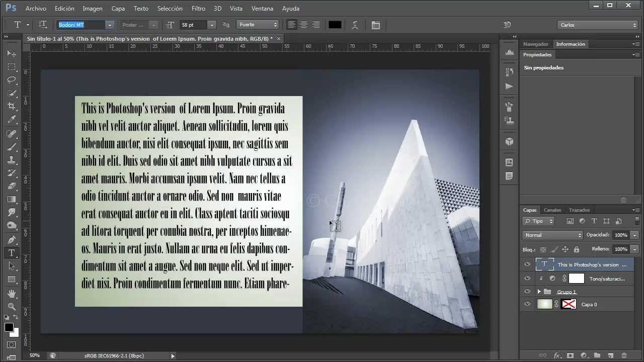Open the Edición menu
This screenshot has height=362, width=644.
pyautogui.click(x=64, y=9)
